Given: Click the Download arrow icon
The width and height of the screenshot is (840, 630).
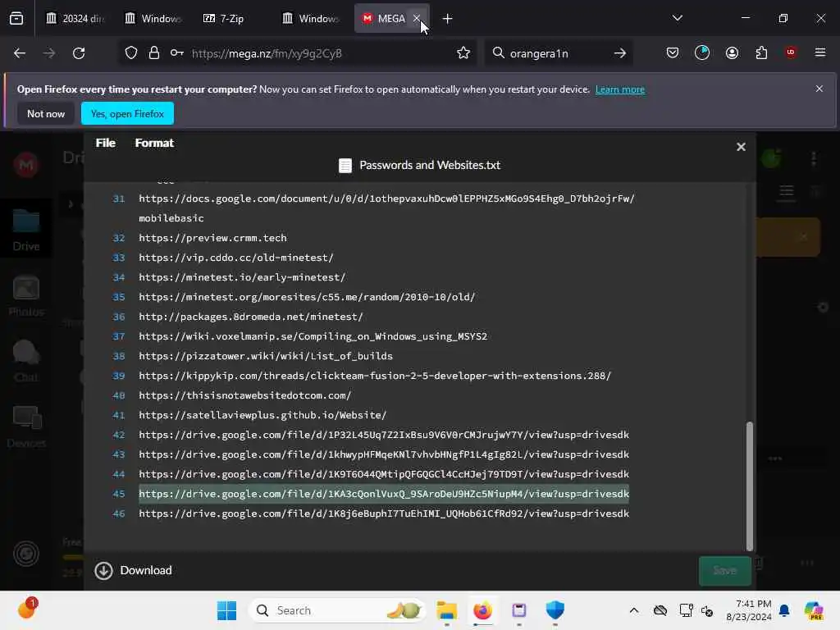Looking at the screenshot, I should [103, 571].
